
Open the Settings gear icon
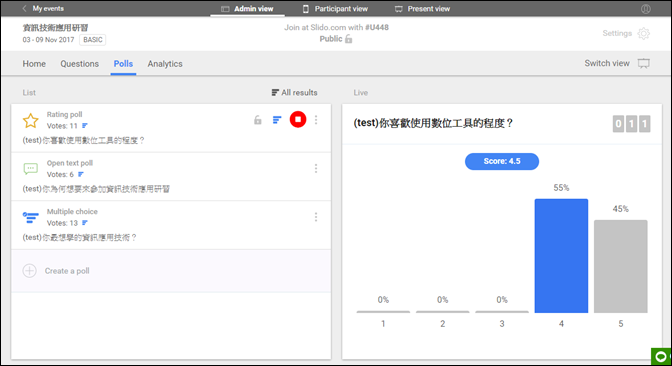pos(644,33)
